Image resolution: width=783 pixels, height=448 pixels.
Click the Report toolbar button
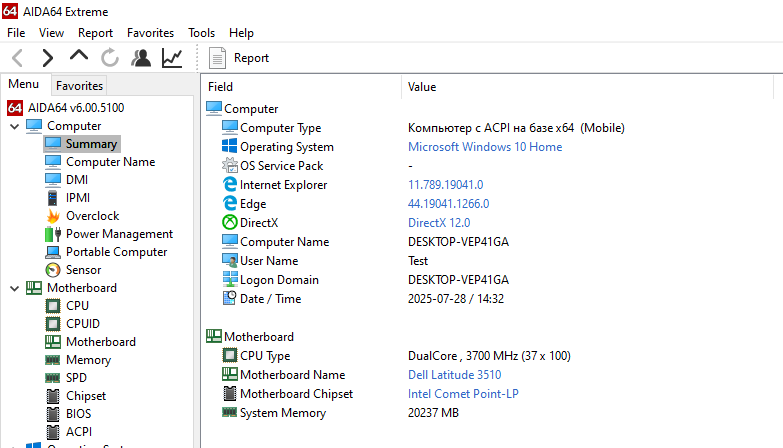tap(239, 58)
